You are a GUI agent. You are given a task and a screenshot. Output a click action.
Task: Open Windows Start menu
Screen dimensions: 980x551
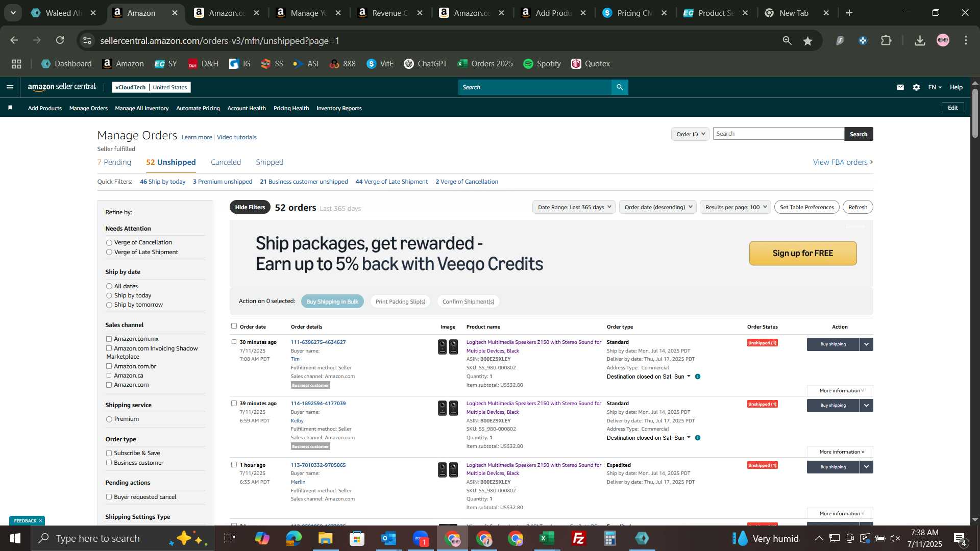[15, 538]
